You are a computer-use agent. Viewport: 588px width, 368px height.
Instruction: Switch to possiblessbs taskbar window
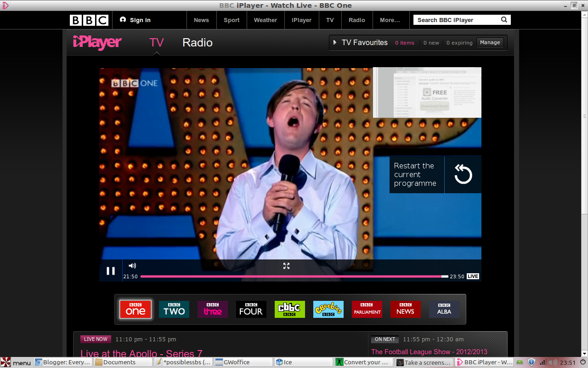[183, 362]
